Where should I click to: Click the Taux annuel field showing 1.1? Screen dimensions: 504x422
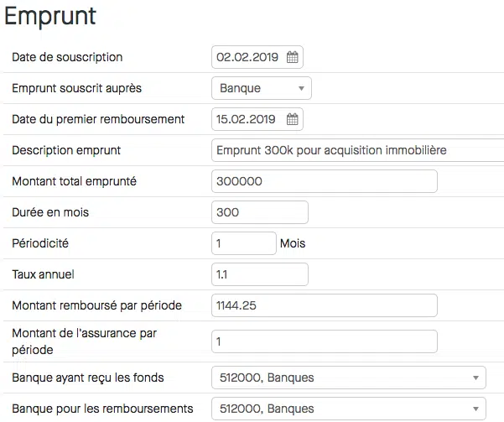point(260,274)
